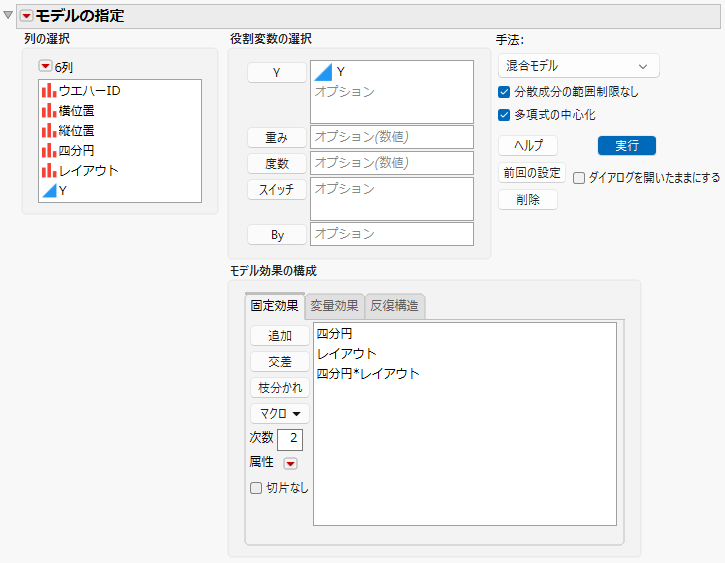Click the By role button

[x=276, y=235]
